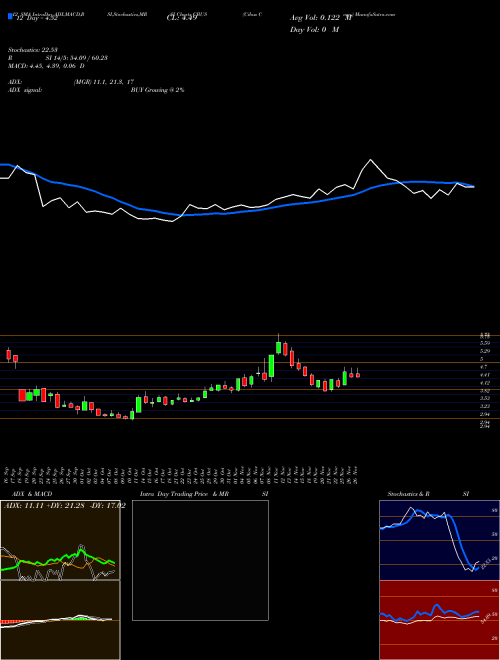Click the ADX indicator chart panel
500x660 pixels.
[x=60, y=540]
